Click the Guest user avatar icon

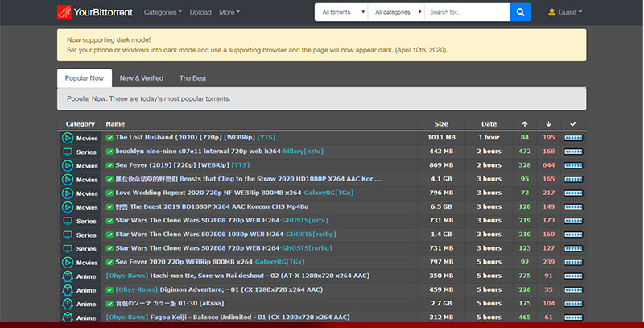pyautogui.click(x=551, y=12)
